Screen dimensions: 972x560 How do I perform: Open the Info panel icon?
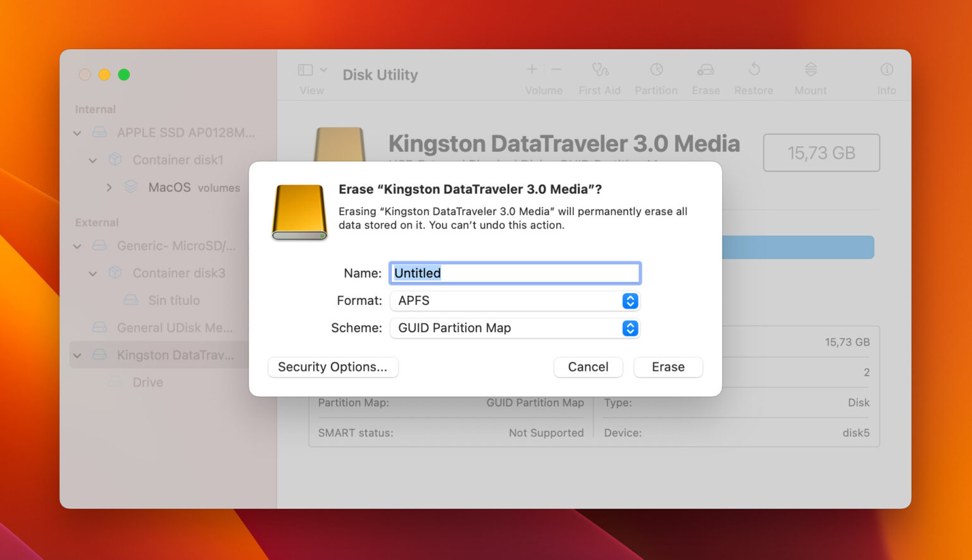pos(886,76)
